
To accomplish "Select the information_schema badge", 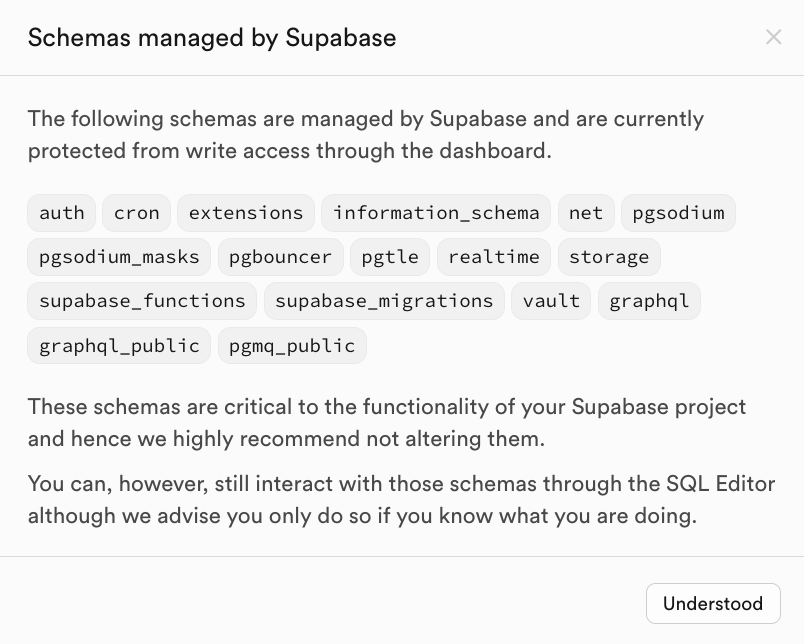I will tap(436, 213).
